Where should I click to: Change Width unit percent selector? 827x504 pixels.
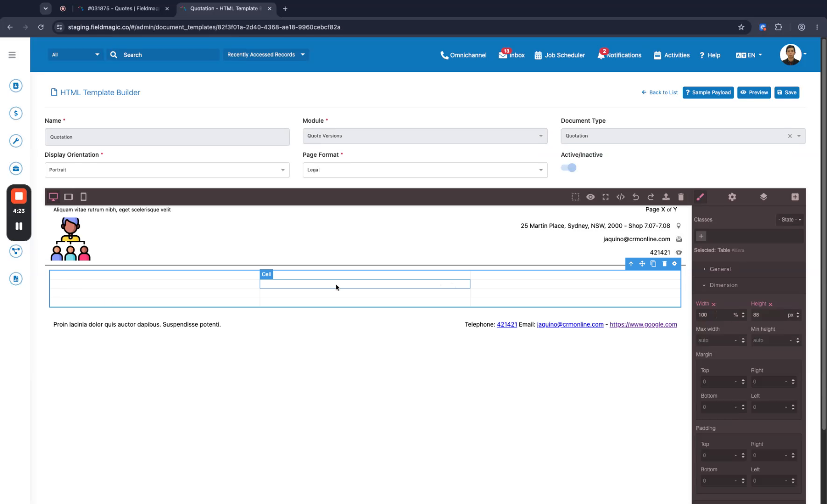tap(736, 315)
